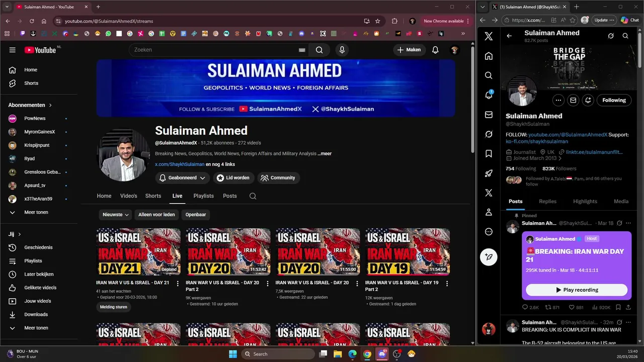This screenshot has width=644, height=362.
Task: Open IRAN WAR DAY 20 video thumbnail
Action: (x=317, y=251)
